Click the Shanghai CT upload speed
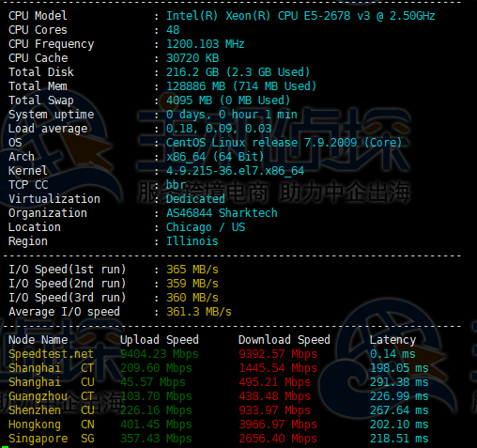Screen dimensions: 477x448 pos(156,368)
